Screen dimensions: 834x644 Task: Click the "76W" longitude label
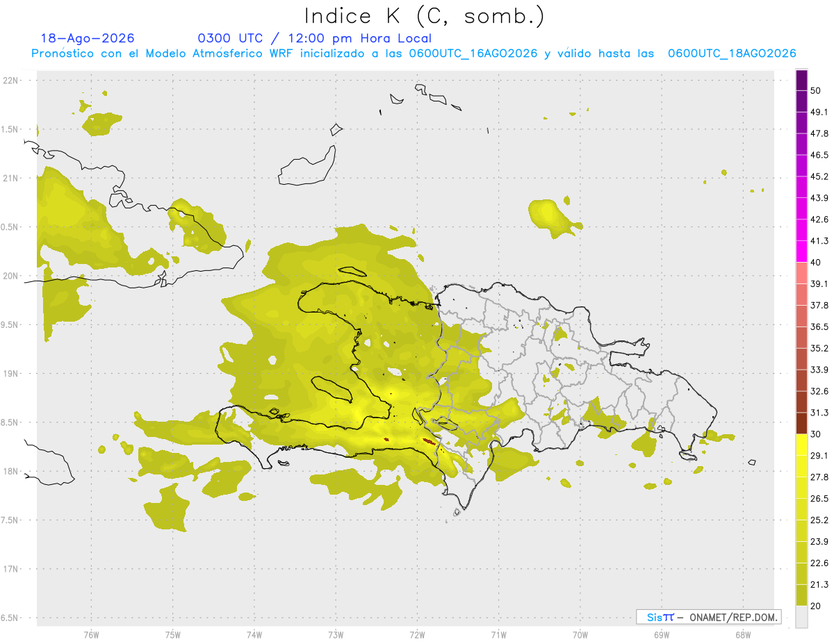[x=91, y=635]
